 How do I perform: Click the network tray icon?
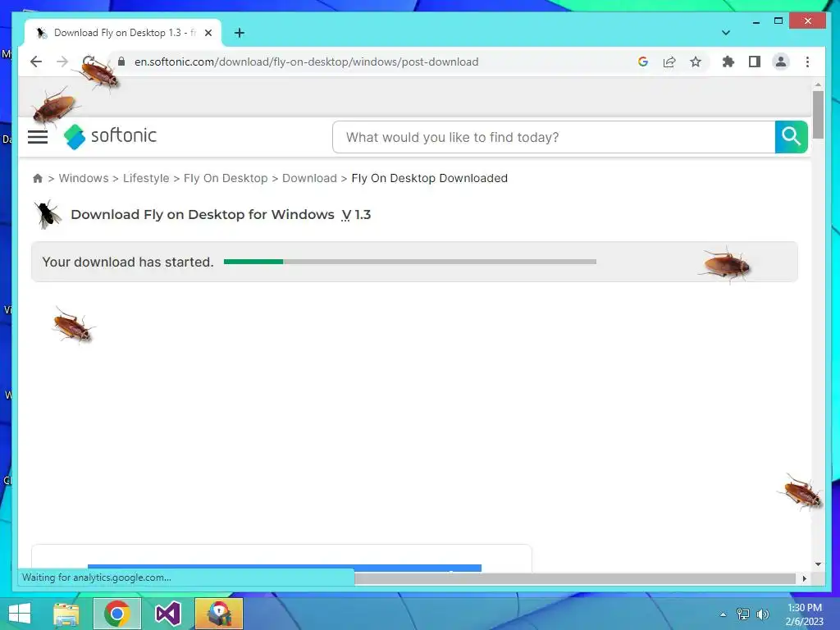743,614
